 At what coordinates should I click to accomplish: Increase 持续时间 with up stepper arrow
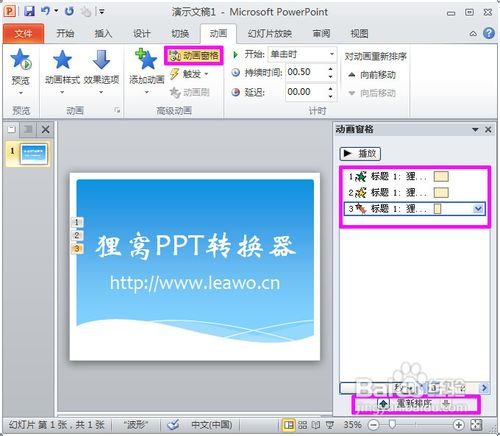point(330,69)
